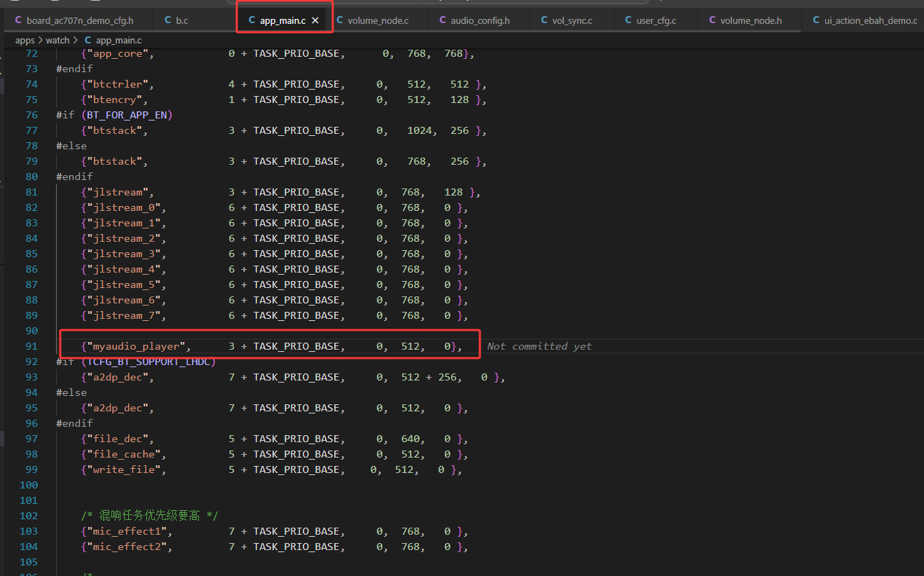Click line number 77 in the gutter
The height and width of the screenshot is (576, 924).
(32, 130)
